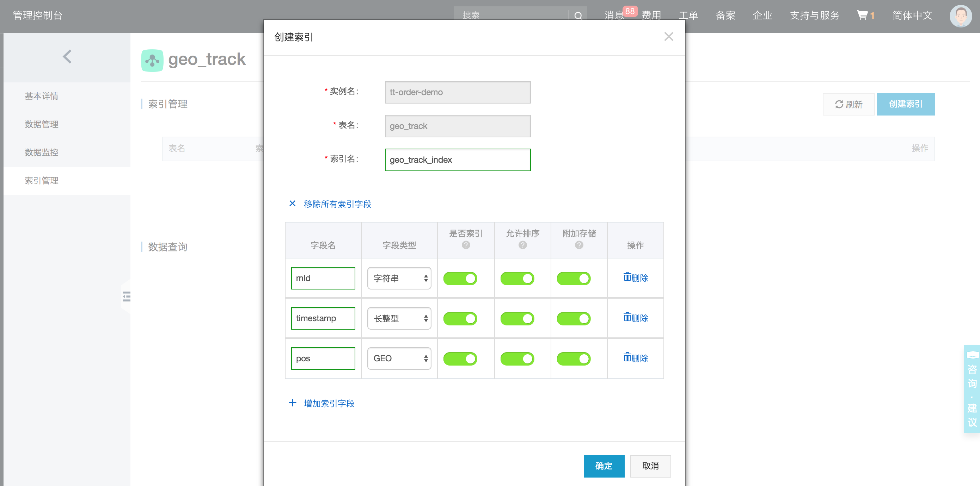Click the 咨询·建议 feedback widget
980x486 pixels.
(x=972, y=389)
